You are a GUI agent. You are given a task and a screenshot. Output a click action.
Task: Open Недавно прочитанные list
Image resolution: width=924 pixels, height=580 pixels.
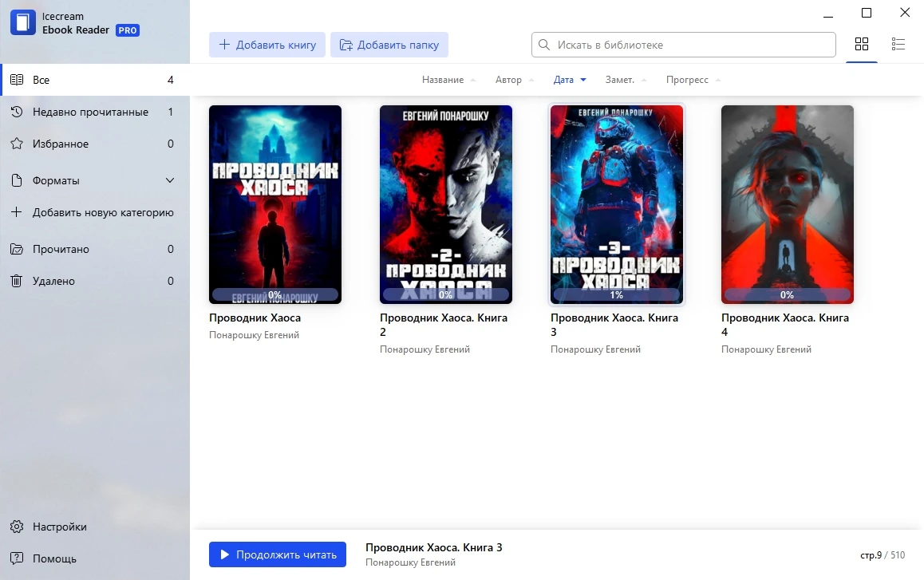pyautogui.click(x=95, y=112)
